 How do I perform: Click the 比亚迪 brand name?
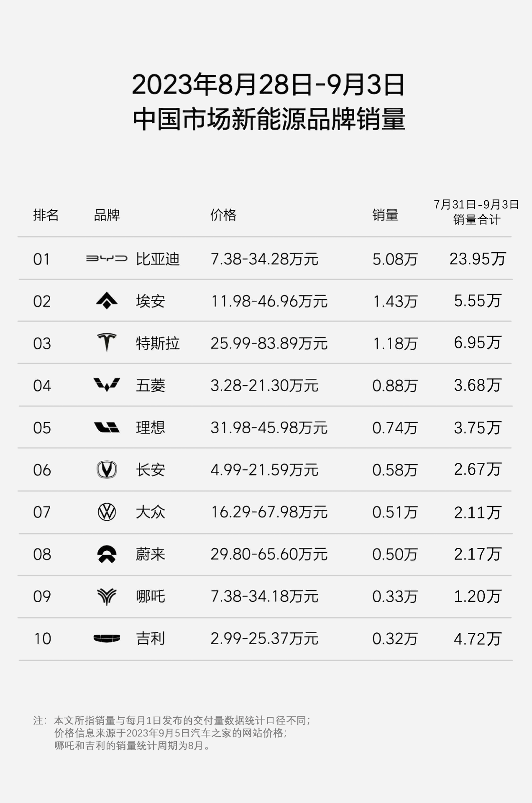coord(158,259)
